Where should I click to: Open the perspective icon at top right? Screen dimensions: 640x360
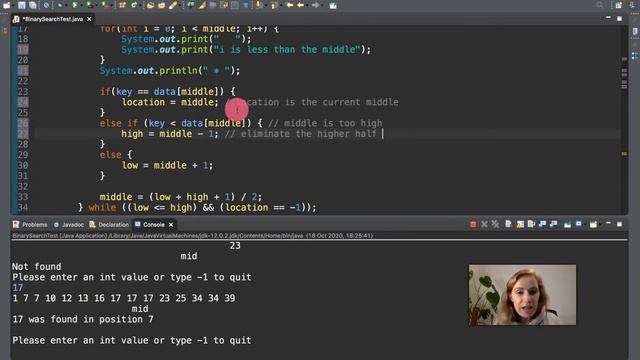pyautogui.click(x=619, y=5)
